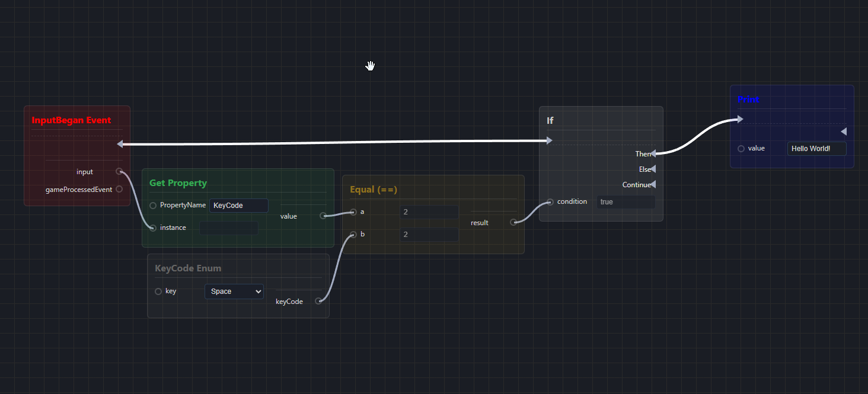
Task: Toggle the key radio button on KeyCode Enum
Action: click(x=158, y=291)
